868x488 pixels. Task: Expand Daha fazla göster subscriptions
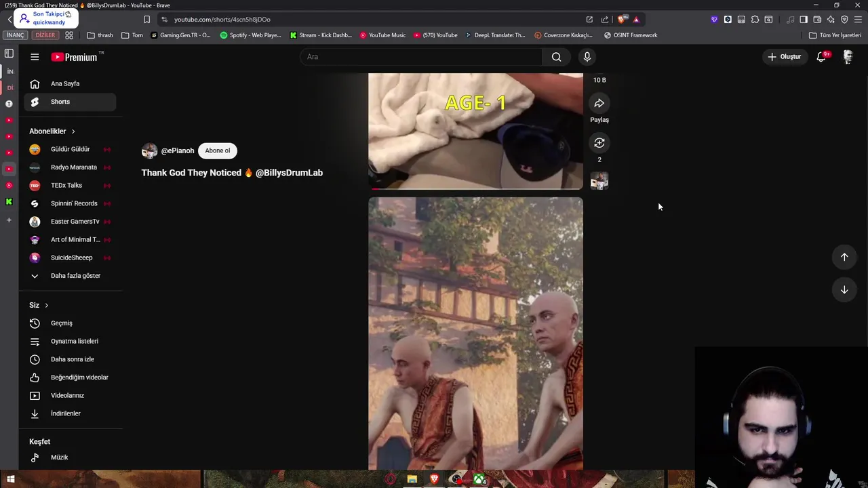pyautogui.click(x=70, y=276)
